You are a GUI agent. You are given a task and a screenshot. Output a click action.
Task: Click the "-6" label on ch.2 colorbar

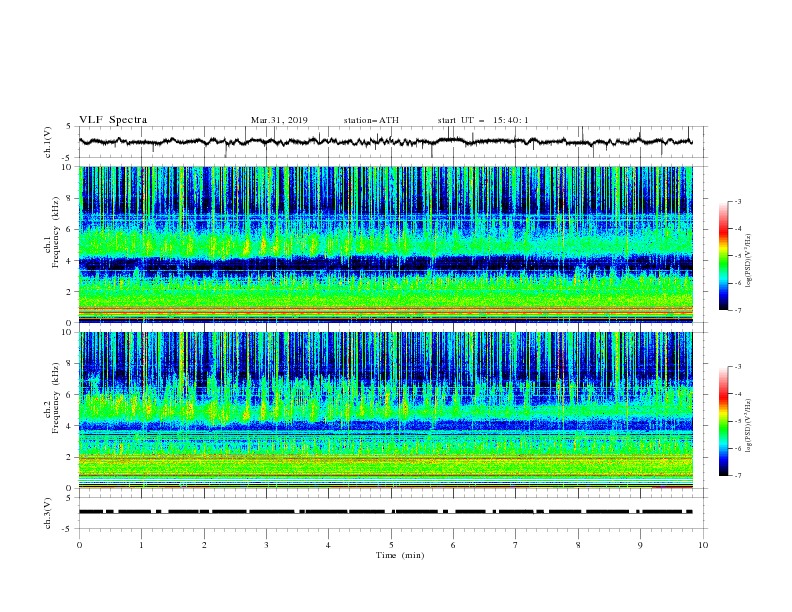[738, 448]
